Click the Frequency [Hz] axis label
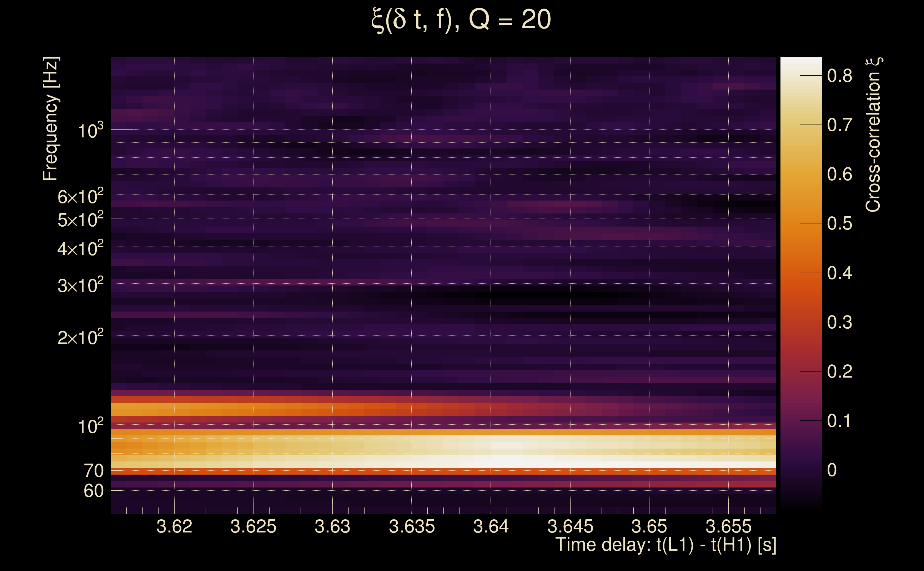 point(50,118)
